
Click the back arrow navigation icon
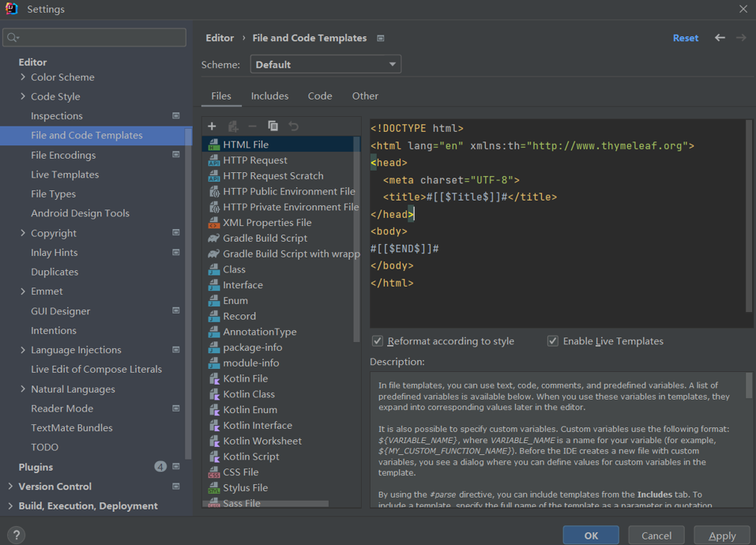click(x=720, y=38)
